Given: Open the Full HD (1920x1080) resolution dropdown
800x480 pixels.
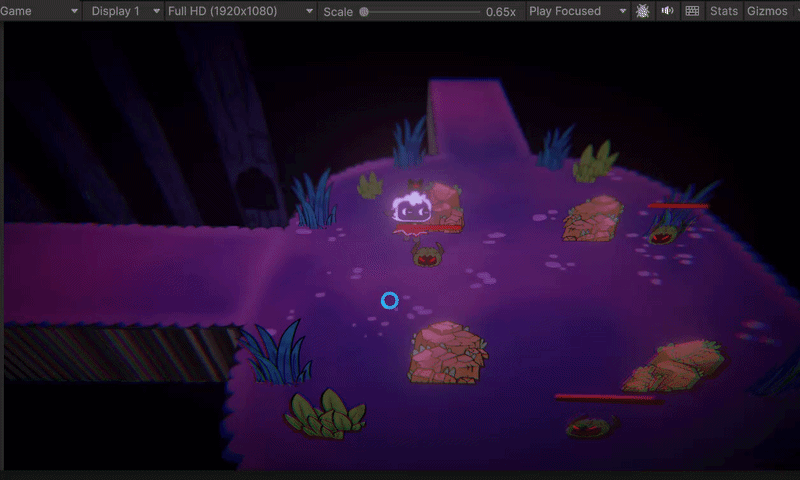Looking at the screenshot, I should 240,11.
